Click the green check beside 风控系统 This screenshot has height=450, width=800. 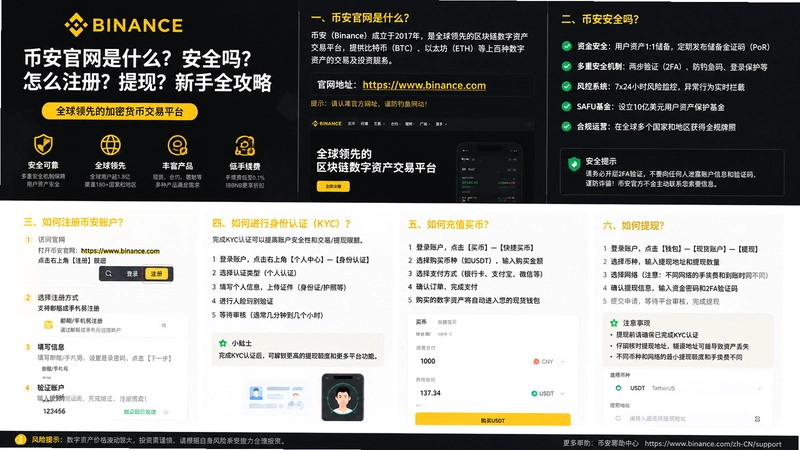click(566, 86)
